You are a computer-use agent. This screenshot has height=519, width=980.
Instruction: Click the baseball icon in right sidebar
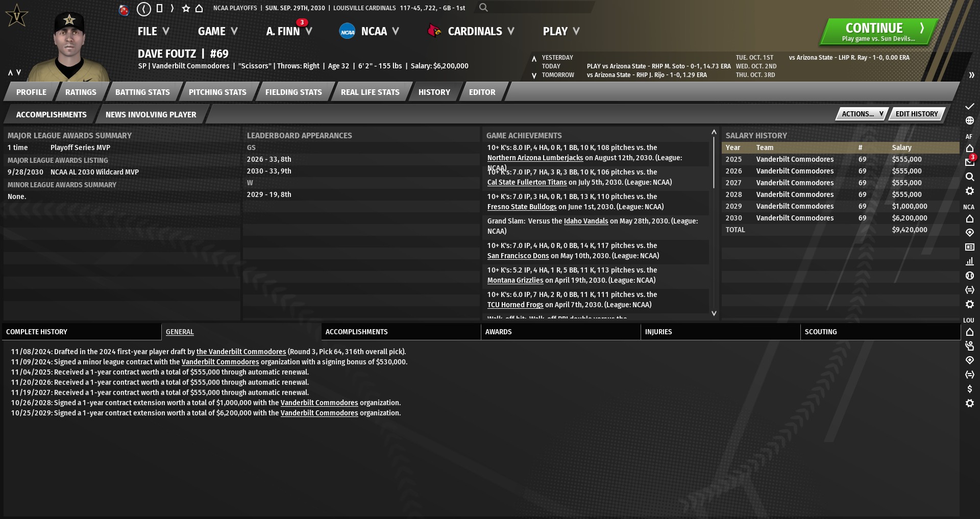pos(969,276)
